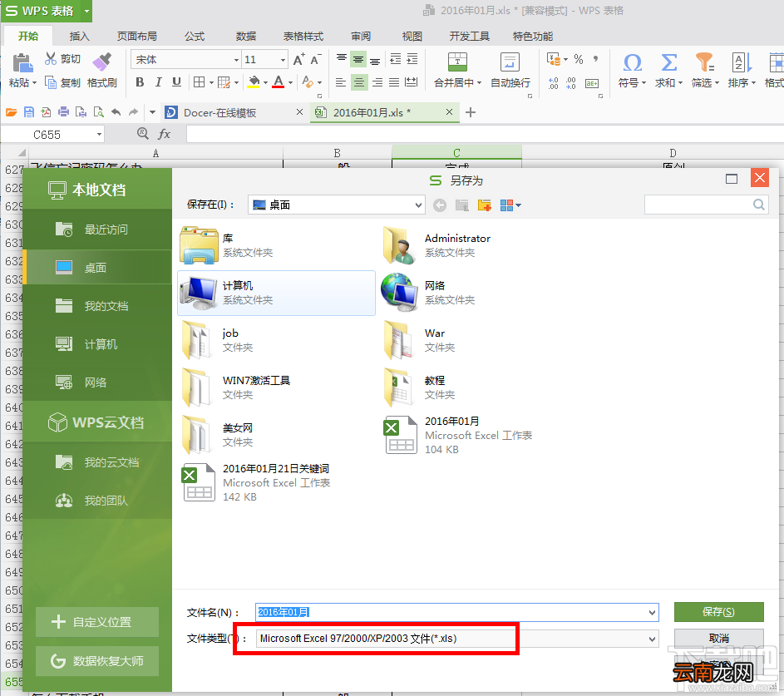Viewport: 784px width, 696px height.
Task: Click the up one level folder icon
Action: 462,205
